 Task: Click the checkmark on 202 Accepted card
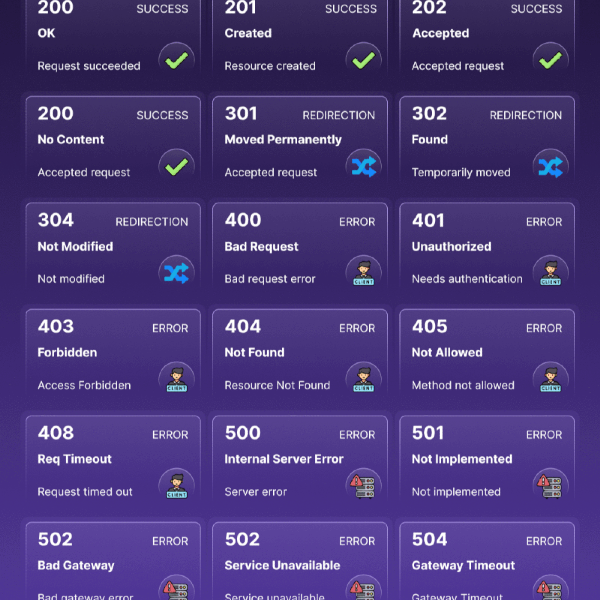coord(550,60)
